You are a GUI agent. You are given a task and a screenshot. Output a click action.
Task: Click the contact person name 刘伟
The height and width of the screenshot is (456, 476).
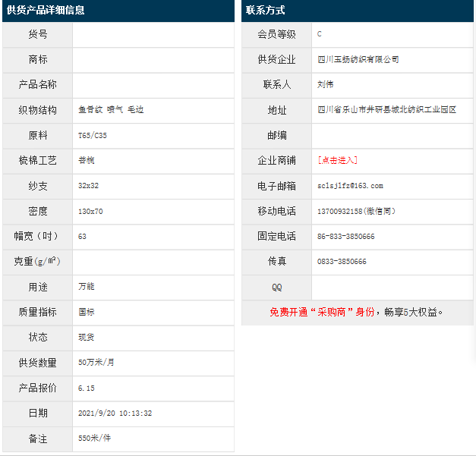click(325, 84)
